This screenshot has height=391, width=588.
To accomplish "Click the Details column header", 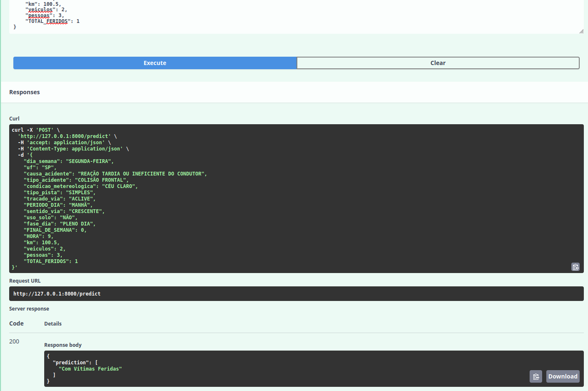I will [53, 324].
